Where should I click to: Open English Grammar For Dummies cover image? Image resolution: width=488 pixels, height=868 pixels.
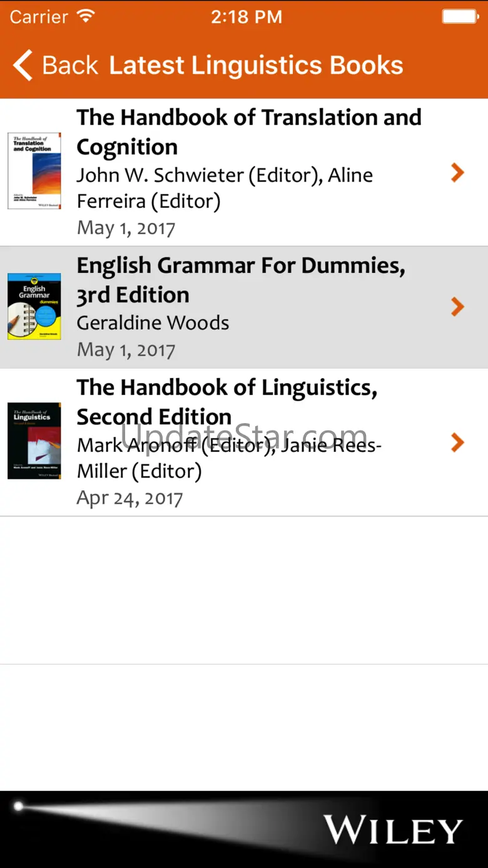[34, 307]
